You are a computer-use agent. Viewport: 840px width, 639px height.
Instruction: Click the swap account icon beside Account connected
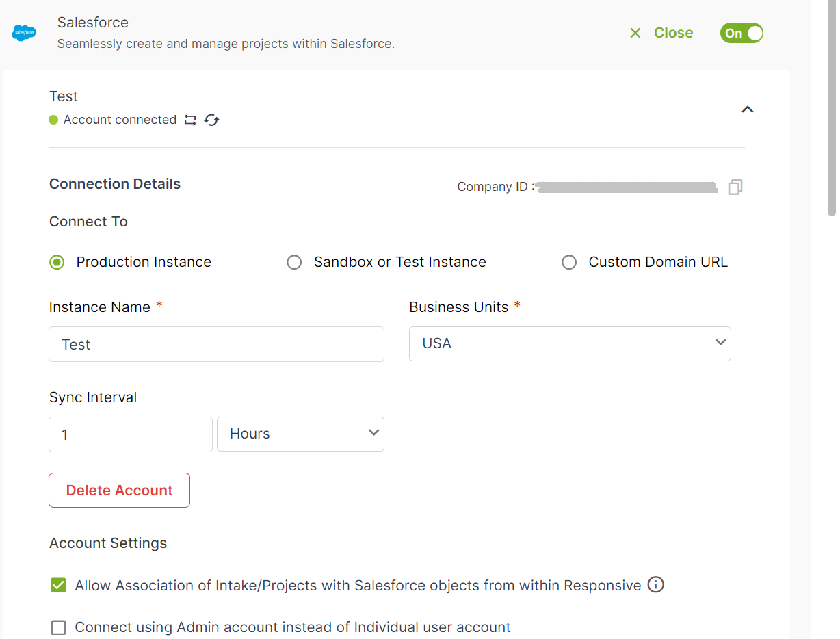click(190, 120)
